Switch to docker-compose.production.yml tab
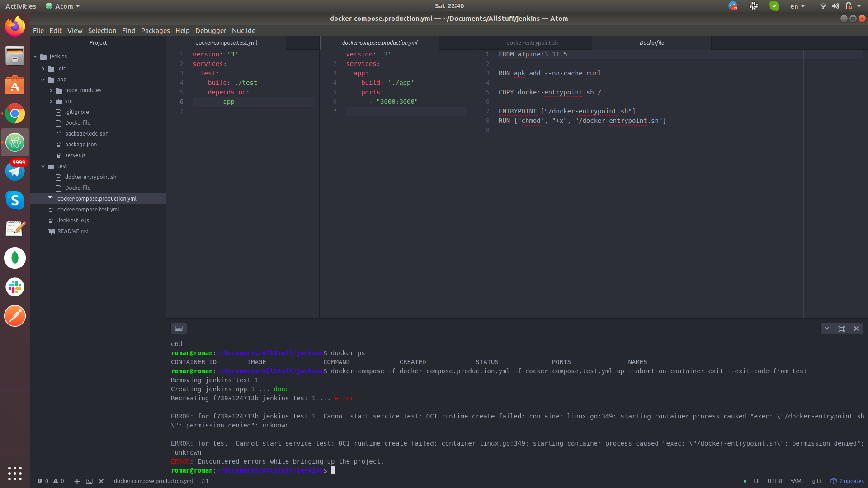 pyautogui.click(x=380, y=43)
